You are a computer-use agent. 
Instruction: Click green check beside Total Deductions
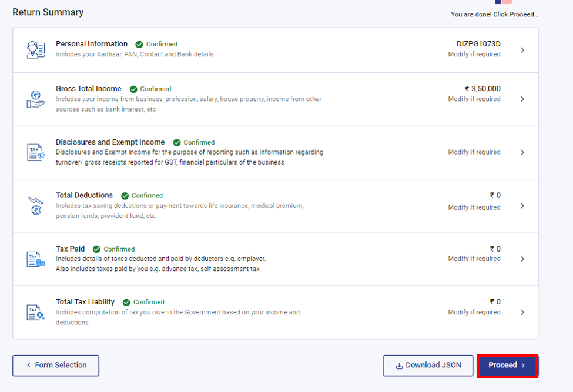click(x=125, y=196)
